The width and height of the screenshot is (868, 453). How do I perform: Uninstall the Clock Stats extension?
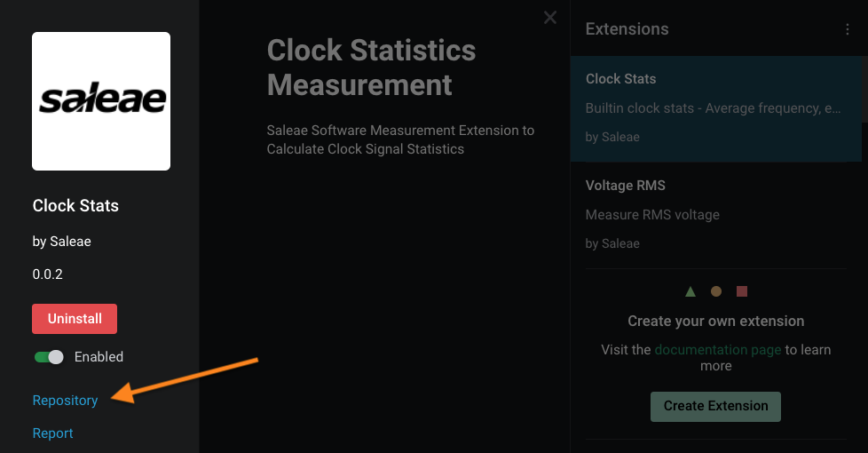[75, 319]
